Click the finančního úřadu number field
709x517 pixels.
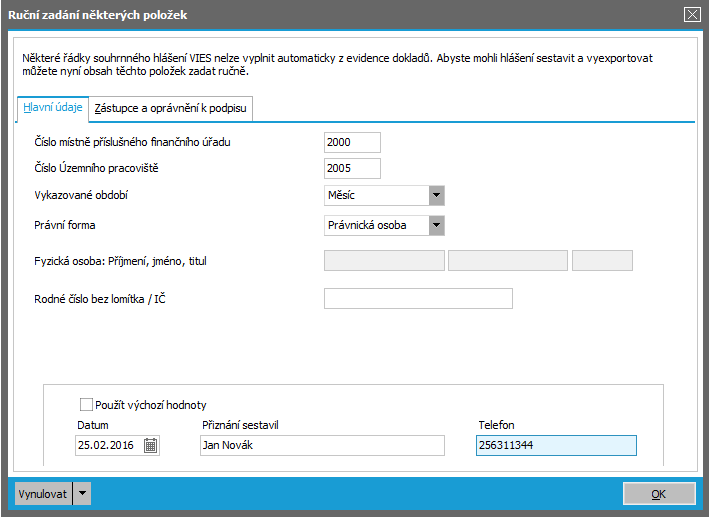tap(352, 142)
